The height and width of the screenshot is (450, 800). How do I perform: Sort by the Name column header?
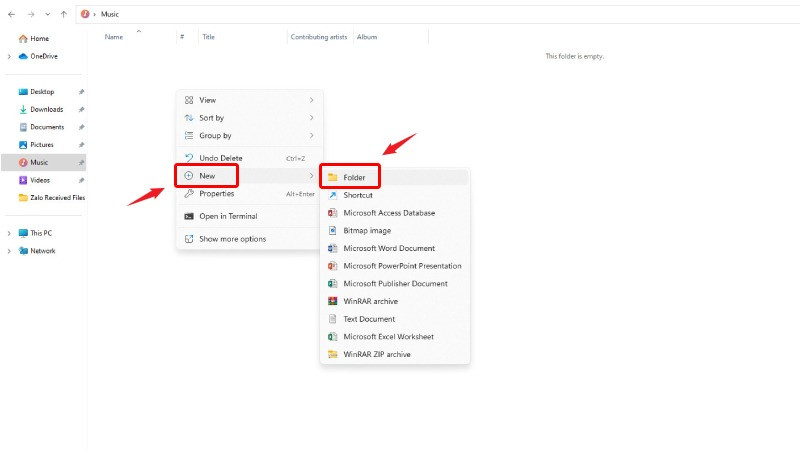coord(114,37)
